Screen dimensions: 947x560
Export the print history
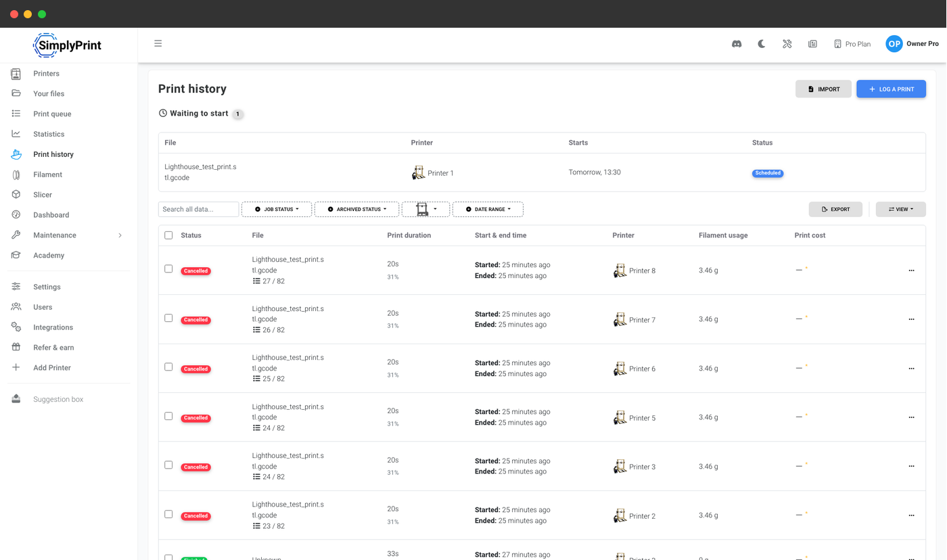tap(835, 210)
